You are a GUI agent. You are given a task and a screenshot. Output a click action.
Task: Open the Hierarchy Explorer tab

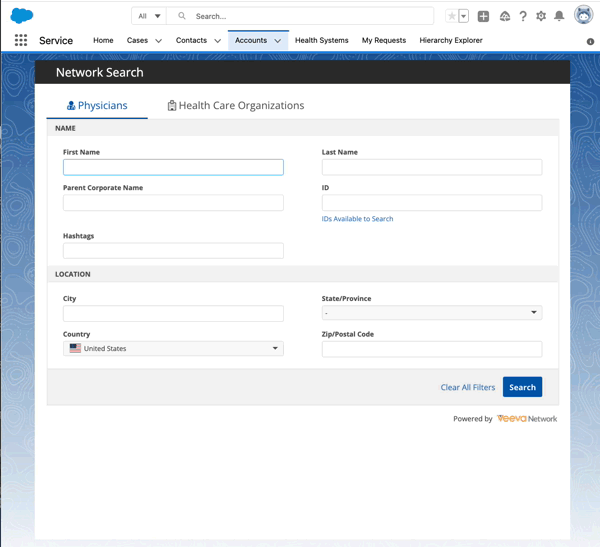pyautogui.click(x=450, y=41)
